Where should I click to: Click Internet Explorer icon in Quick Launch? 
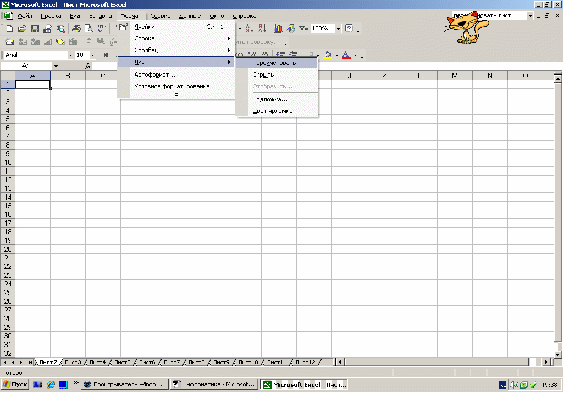pyautogui.click(x=51, y=385)
